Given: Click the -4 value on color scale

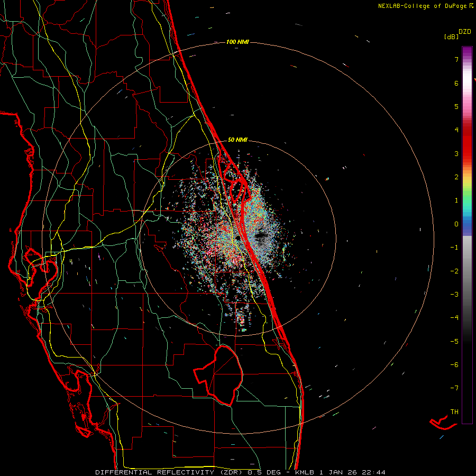Looking at the screenshot, I should click(x=454, y=318).
